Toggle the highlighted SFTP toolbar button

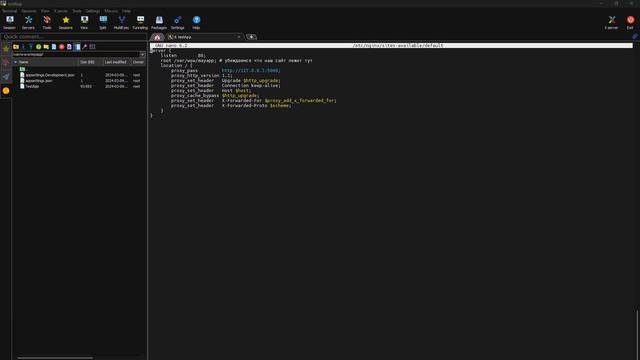coord(77,47)
